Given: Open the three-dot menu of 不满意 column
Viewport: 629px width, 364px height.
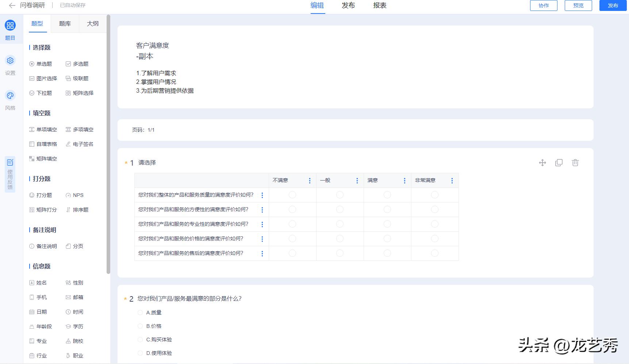Looking at the screenshot, I should [310, 180].
